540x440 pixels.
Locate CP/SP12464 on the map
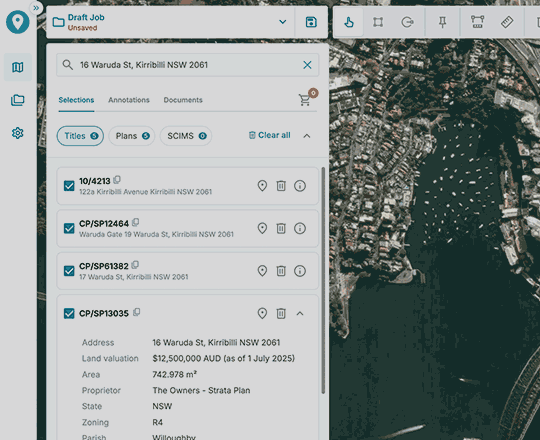pos(262,228)
